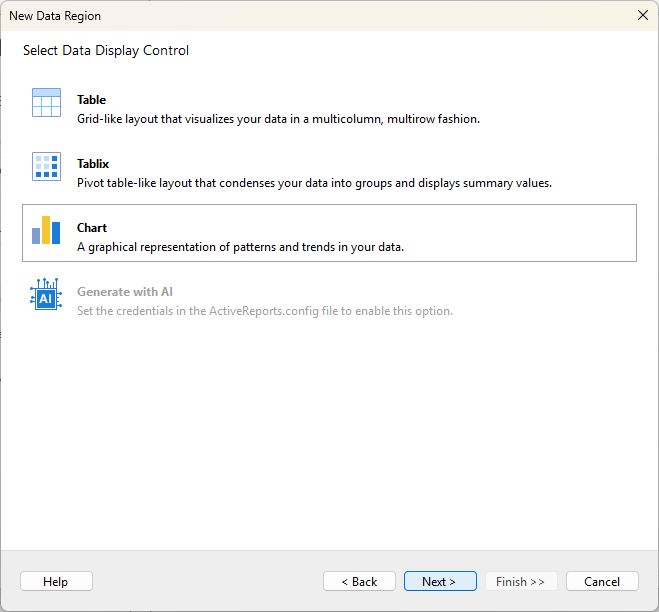Click the Tablix pivot table-like description text
Image resolution: width=659 pixels, height=612 pixels.
pyautogui.click(x=314, y=183)
